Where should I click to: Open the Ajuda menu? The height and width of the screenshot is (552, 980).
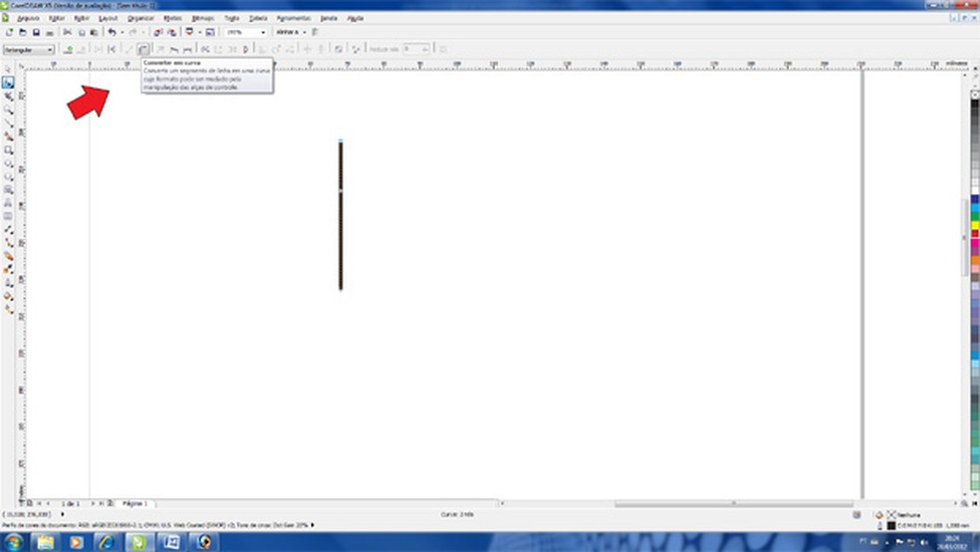click(356, 18)
